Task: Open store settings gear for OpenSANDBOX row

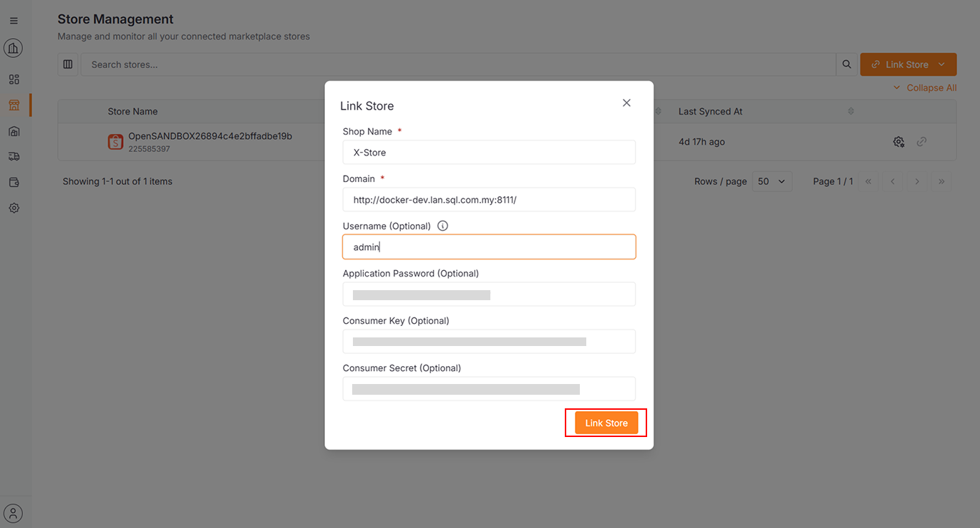Action: click(898, 142)
